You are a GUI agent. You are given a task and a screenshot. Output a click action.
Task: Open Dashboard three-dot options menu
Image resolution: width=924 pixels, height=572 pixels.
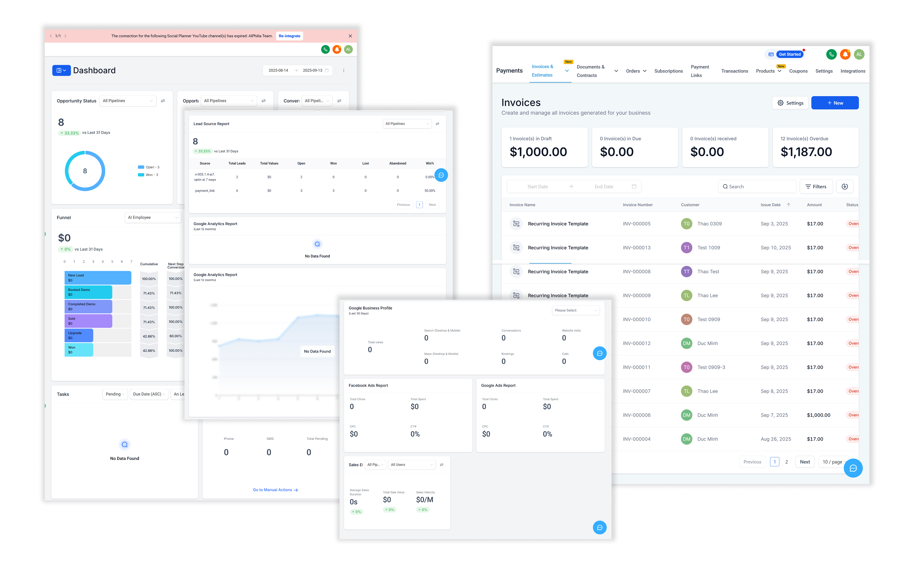coord(344,70)
